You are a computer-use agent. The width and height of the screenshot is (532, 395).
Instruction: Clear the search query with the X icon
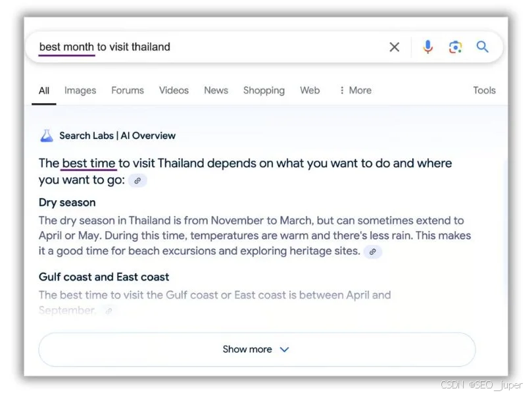[395, 47]
